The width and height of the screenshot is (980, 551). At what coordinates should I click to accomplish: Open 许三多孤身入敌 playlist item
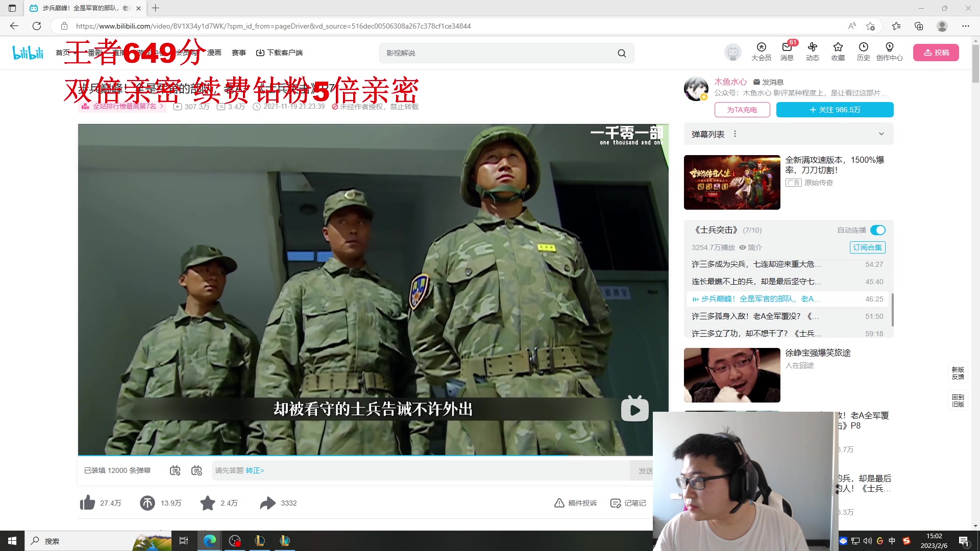(787, 316)
